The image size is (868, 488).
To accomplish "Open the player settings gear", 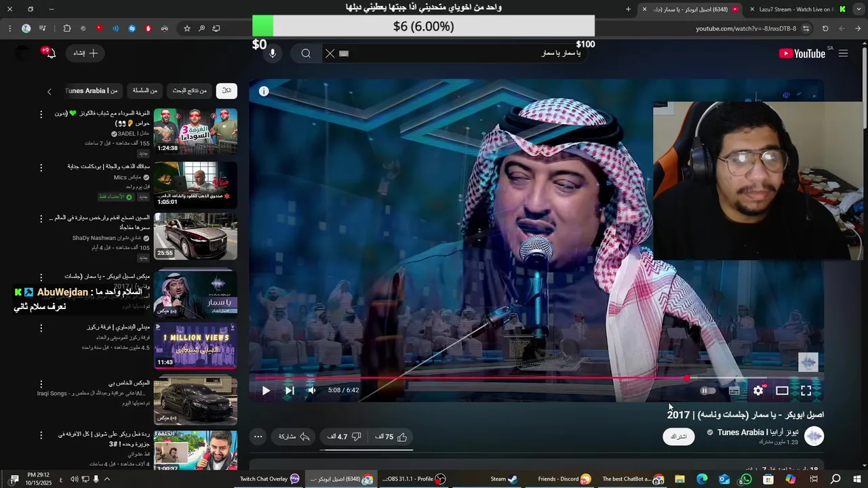I will coord(758,390).
